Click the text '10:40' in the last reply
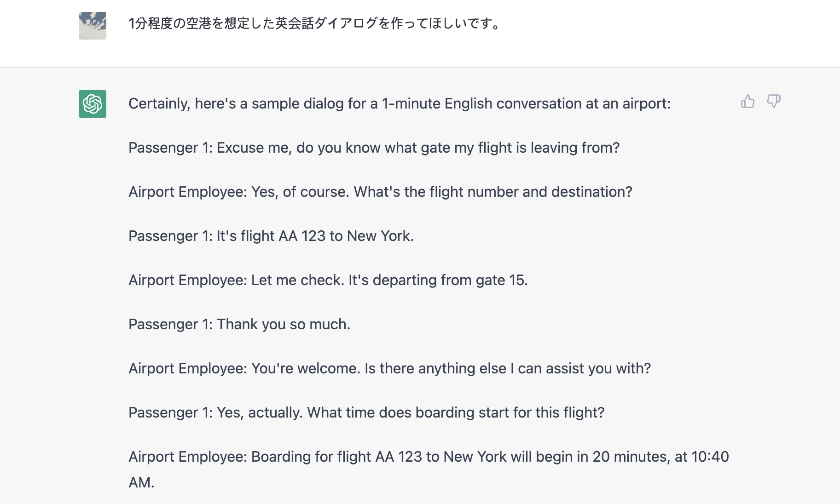The image size is (840, 504). click(710, 457)
